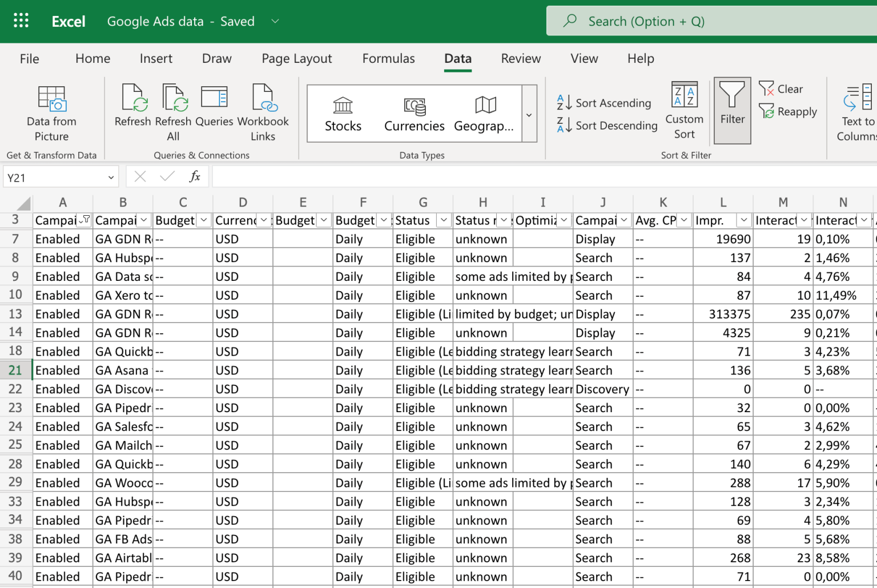Click the Reapply filter button
The height and width of the screenshot is (588, 877).
click(x=789, y=111)
